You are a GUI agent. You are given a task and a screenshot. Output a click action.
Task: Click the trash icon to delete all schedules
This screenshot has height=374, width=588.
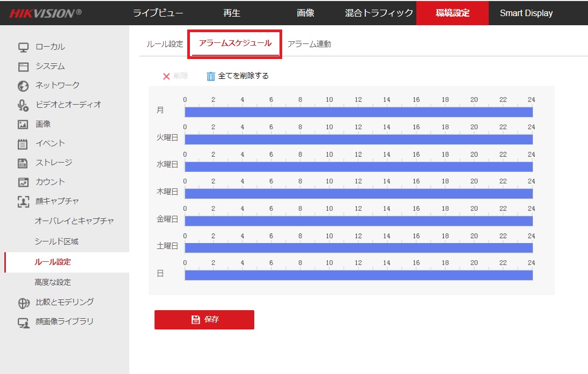[210, 76]
